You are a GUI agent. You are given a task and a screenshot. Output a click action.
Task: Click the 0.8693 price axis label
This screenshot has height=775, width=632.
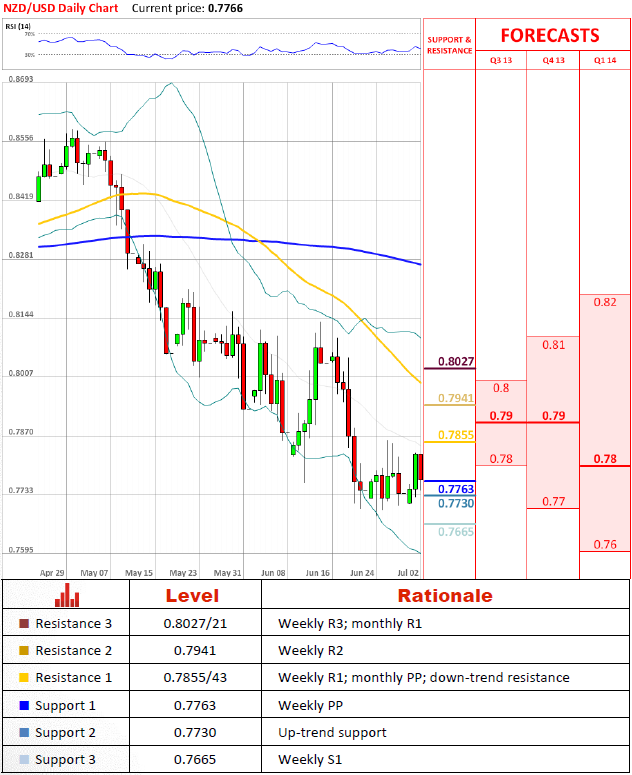21,79
